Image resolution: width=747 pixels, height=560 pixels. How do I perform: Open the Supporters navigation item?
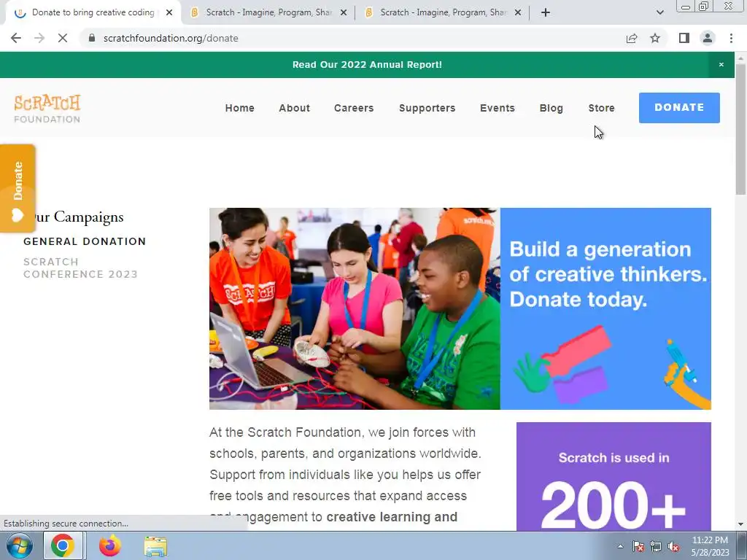tap(427, 108)
